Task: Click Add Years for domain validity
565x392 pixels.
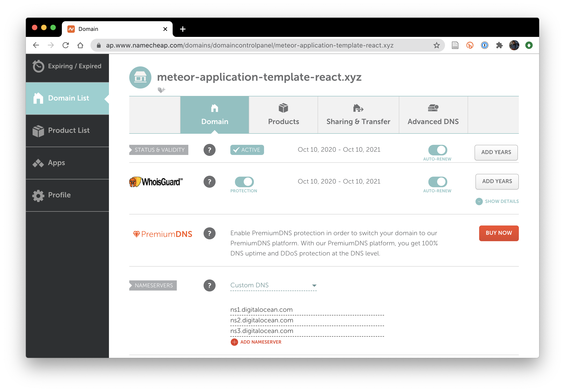Action: click(x=496, y=152)
